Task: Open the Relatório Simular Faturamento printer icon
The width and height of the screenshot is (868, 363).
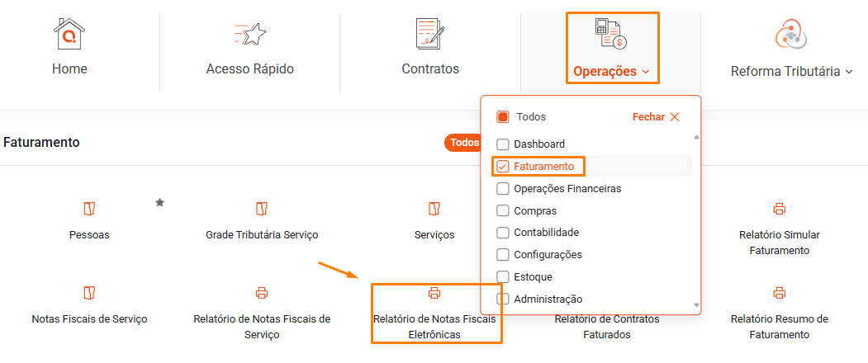Action: 780,210
